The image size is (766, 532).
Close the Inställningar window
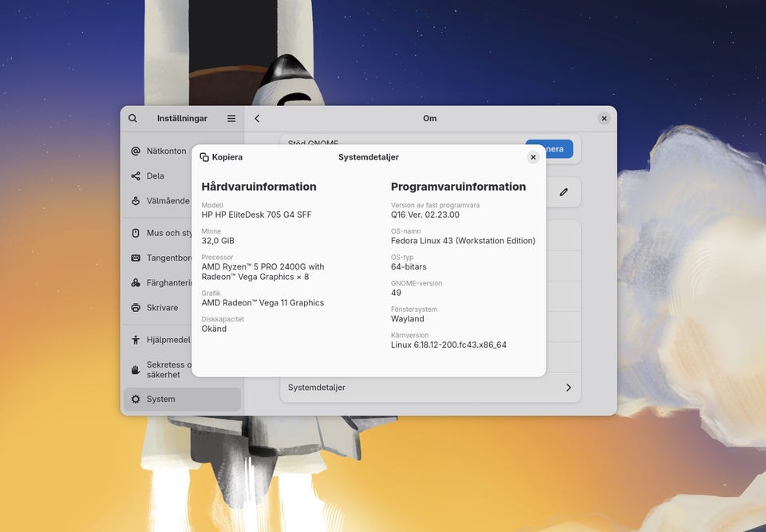click(604, 119)
